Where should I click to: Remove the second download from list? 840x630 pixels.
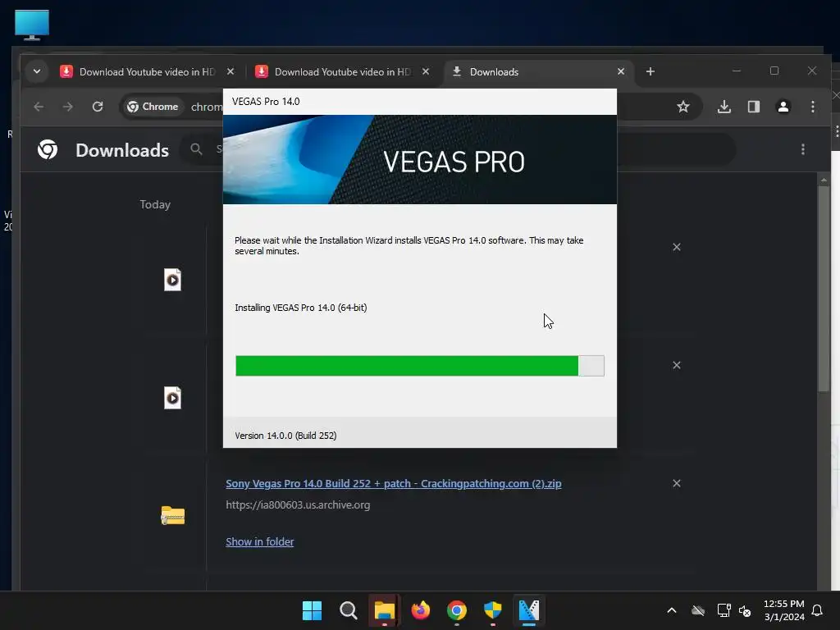coord(677,365)
